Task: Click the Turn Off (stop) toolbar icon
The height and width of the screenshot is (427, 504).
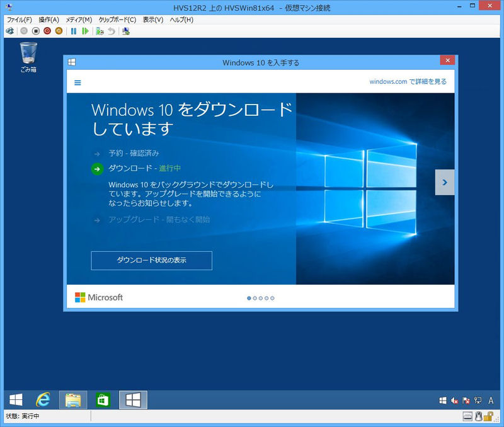Action: 36,31
